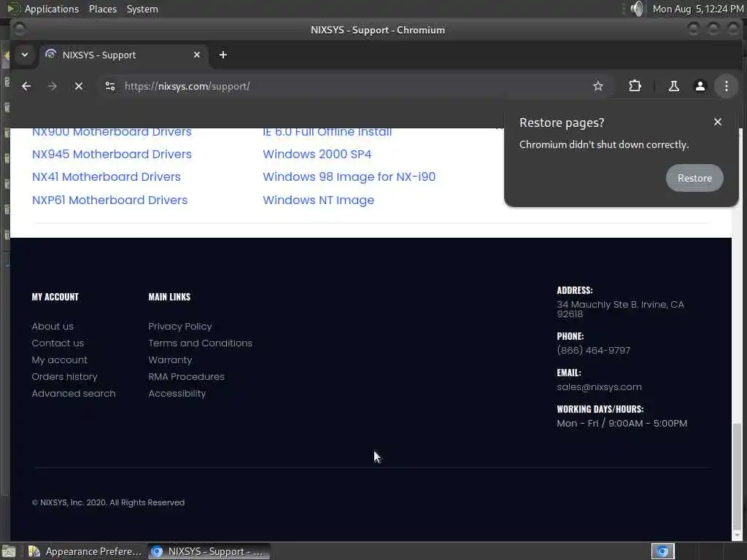747x560 pixels.
Task: Open About us footer link
Action: pyautogui.click(x=53, y=326)
